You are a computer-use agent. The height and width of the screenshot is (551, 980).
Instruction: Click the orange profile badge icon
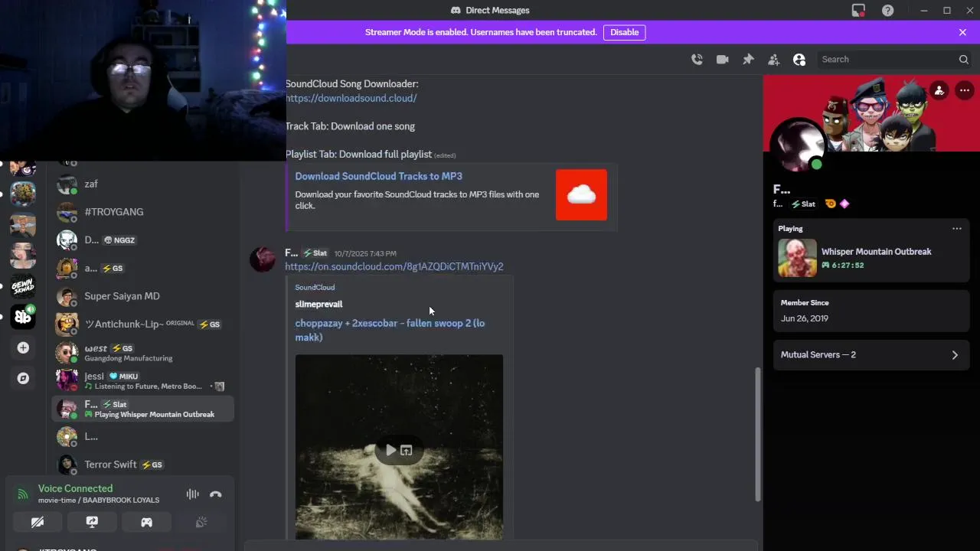tap(831, 204)
